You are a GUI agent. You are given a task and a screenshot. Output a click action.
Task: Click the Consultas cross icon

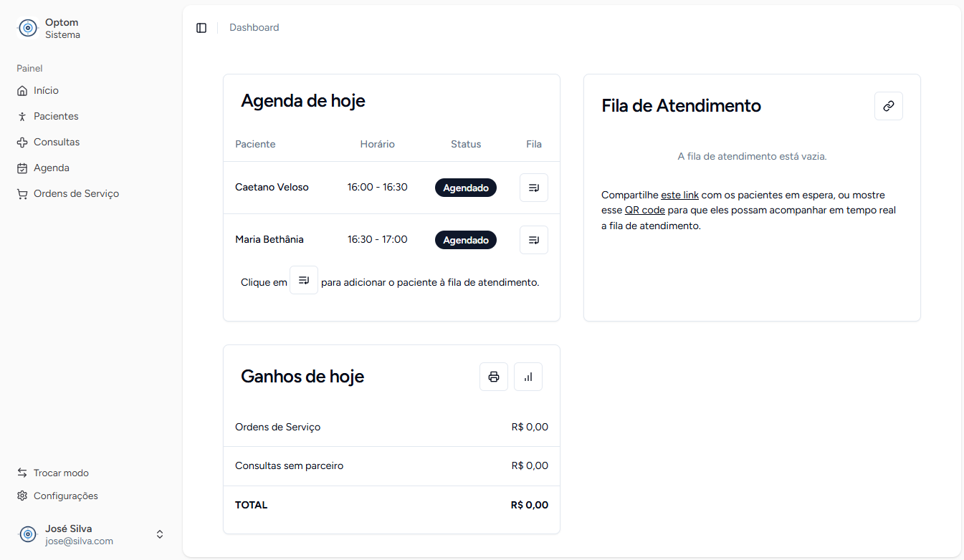point(22,143)
